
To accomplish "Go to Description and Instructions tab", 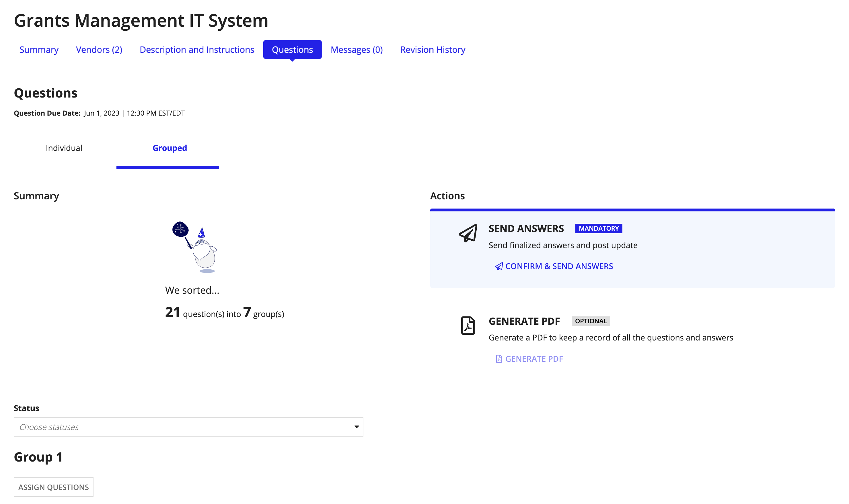I will point(197,50).
